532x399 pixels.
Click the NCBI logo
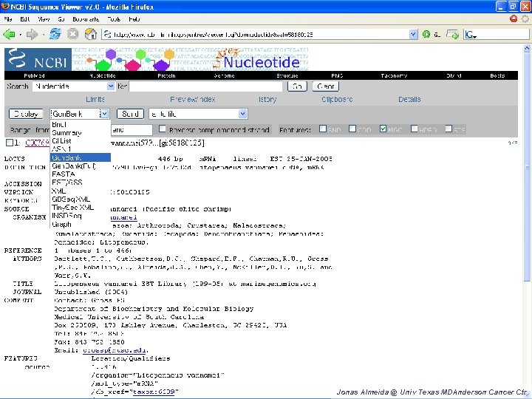coord(38,59)
